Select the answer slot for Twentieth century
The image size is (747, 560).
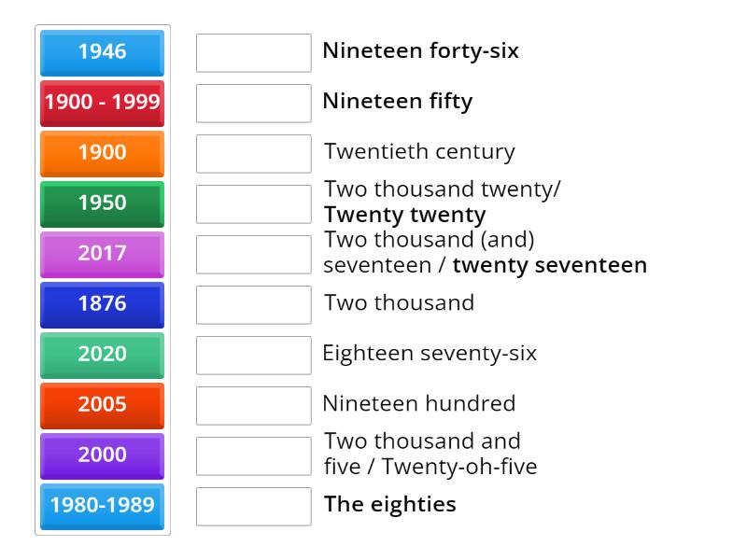(x=253, y=154)
